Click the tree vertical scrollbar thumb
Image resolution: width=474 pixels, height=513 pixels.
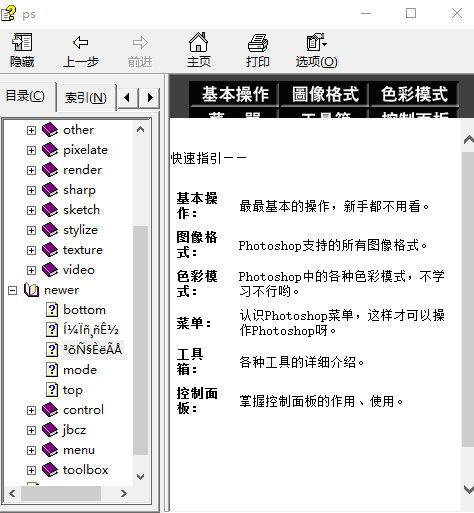point(140,340)
